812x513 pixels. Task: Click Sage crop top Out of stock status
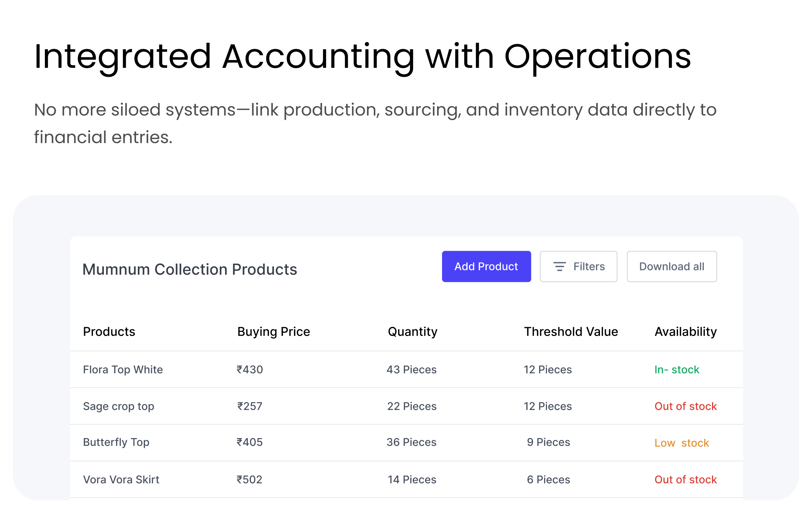click(x=685, y=406)
